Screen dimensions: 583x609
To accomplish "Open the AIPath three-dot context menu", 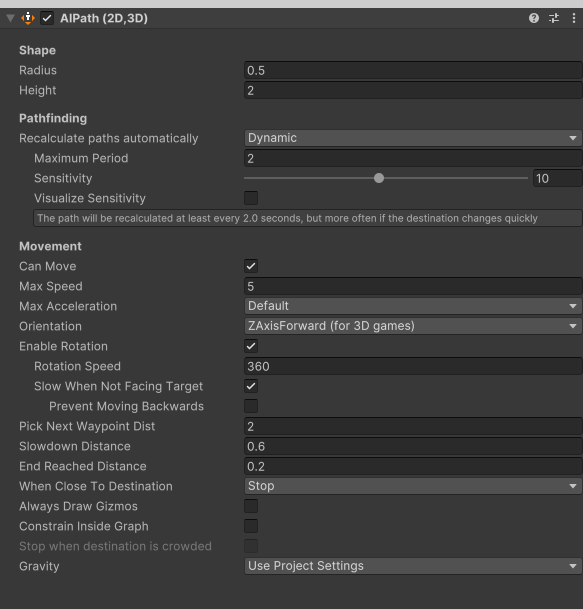I will pyautogui.click(x=574, y=18).
